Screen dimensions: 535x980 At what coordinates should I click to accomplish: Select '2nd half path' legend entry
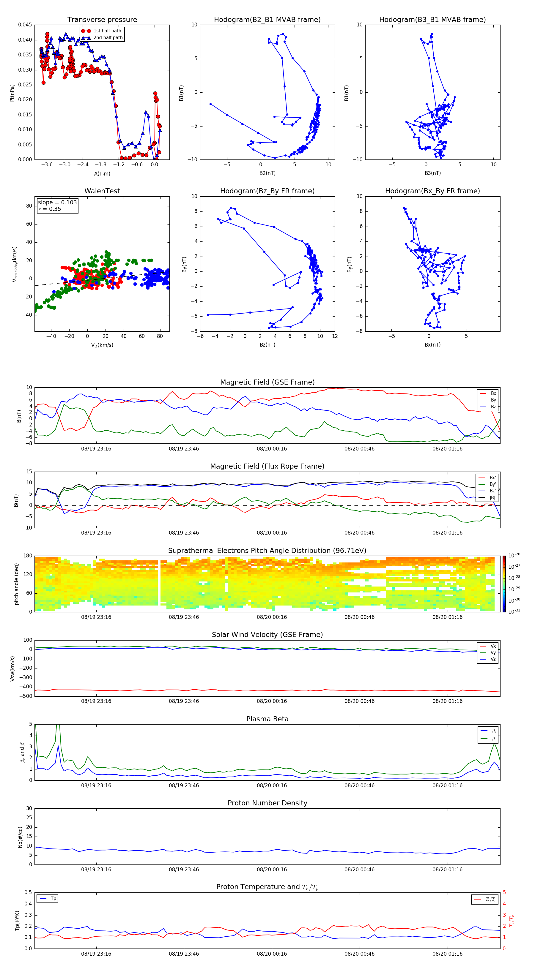(102, 38)
